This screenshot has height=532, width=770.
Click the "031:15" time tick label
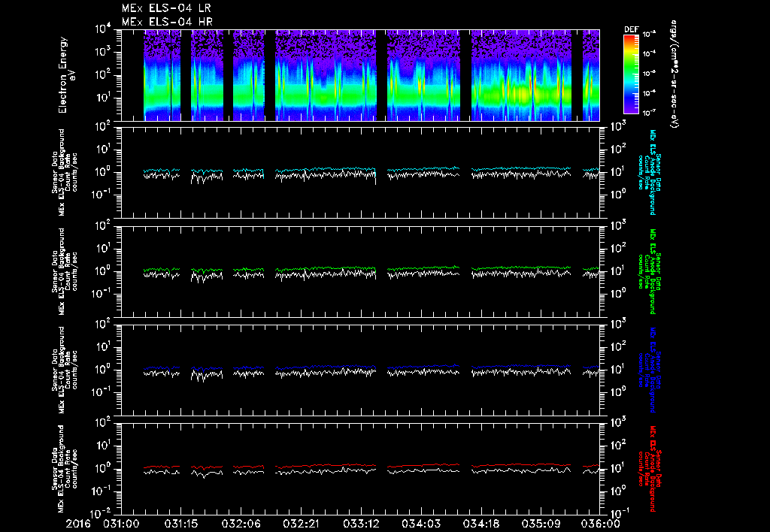point(180,524)
